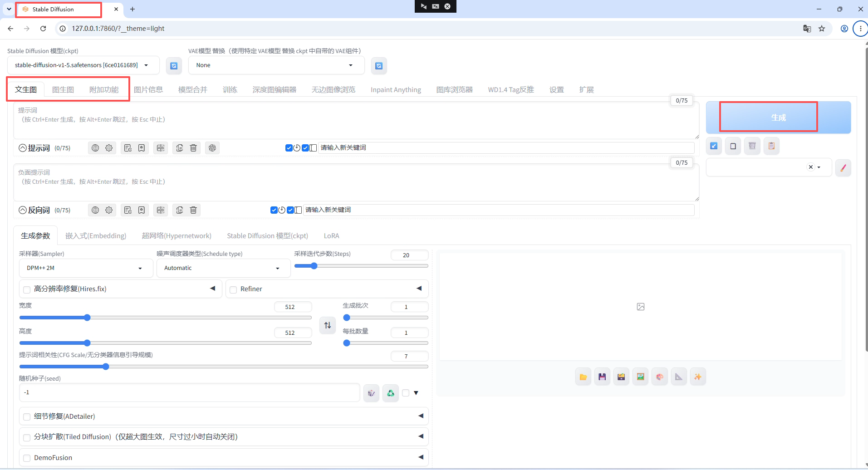Enable the Refiner checkbox
The image size is (868, 470).
[233, 289]
